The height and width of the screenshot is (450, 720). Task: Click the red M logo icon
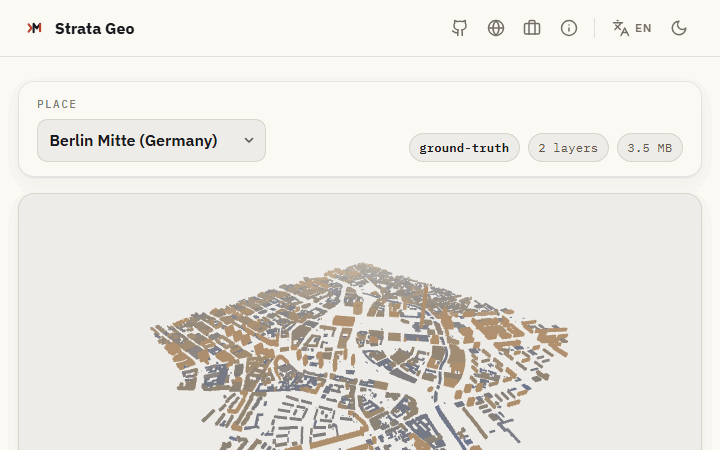point(34,28)
